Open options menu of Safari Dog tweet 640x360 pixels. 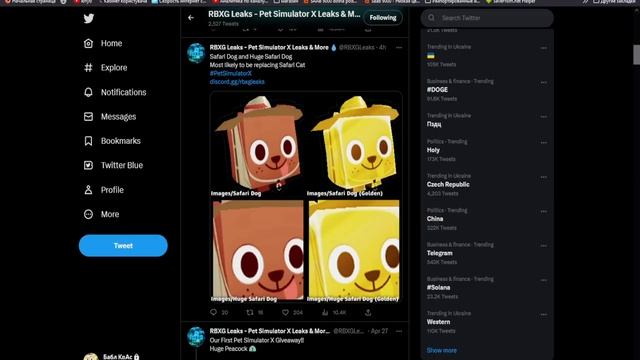[399, 48]
